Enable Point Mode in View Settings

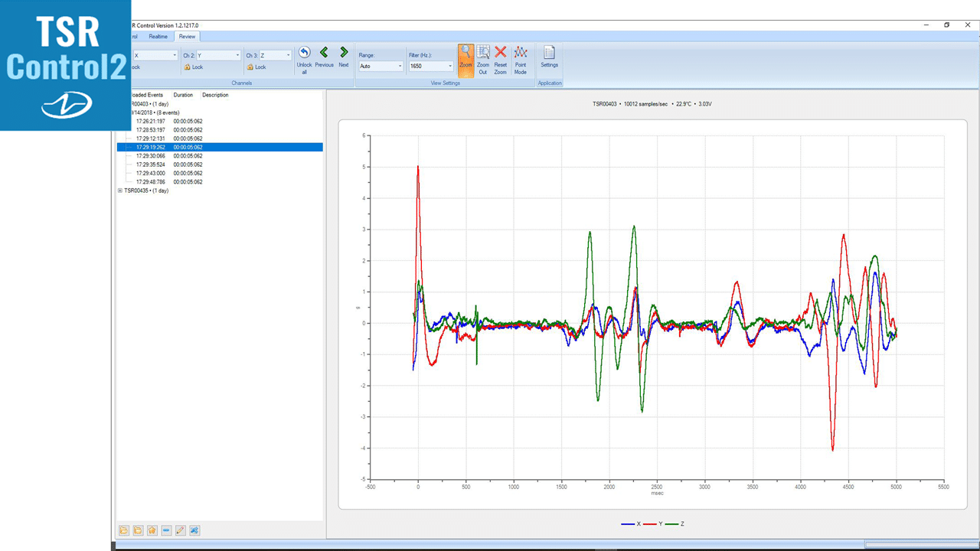coord(521,58)
